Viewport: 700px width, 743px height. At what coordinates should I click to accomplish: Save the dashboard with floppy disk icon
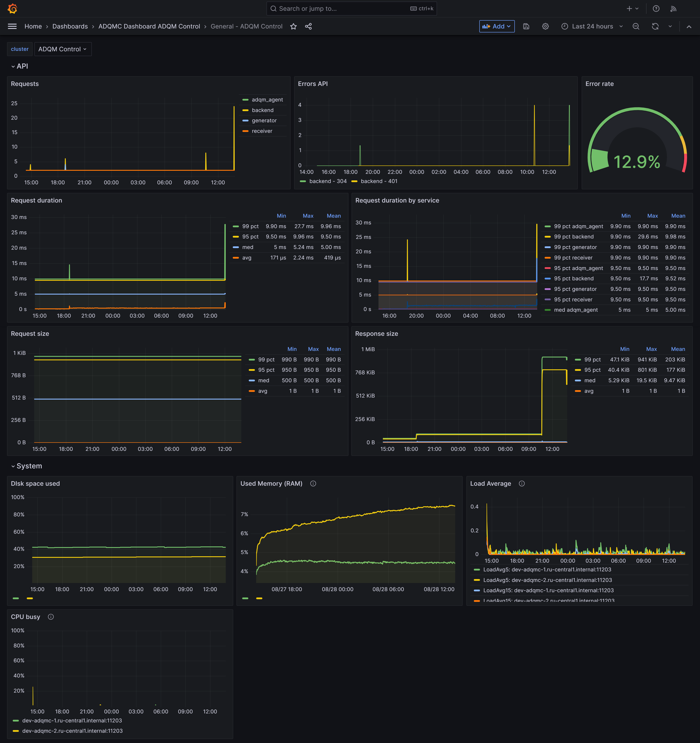tap(526, 26)
